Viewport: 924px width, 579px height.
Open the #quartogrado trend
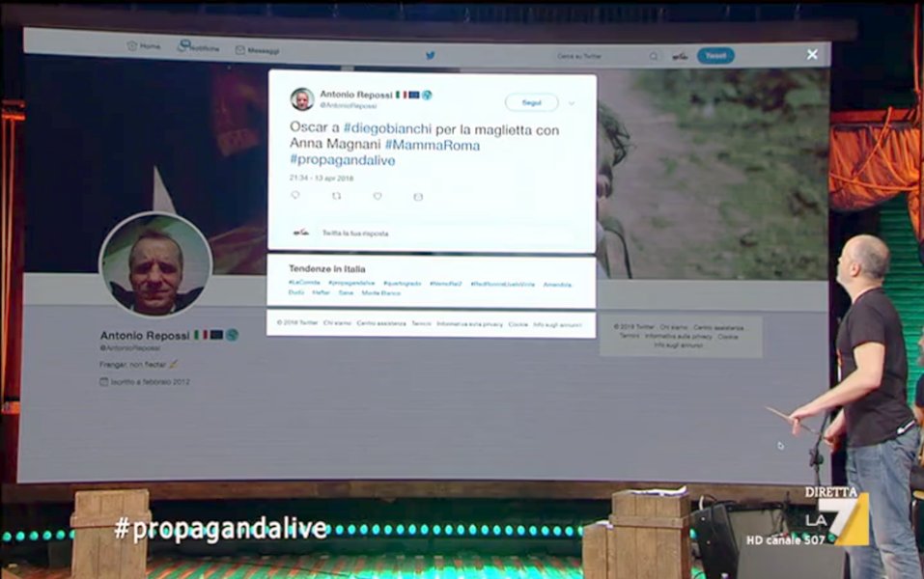[402, 284]
